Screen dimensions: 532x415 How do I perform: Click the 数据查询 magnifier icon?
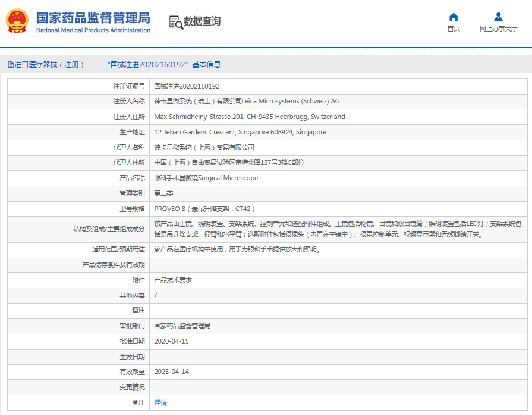tap(176, 22)
